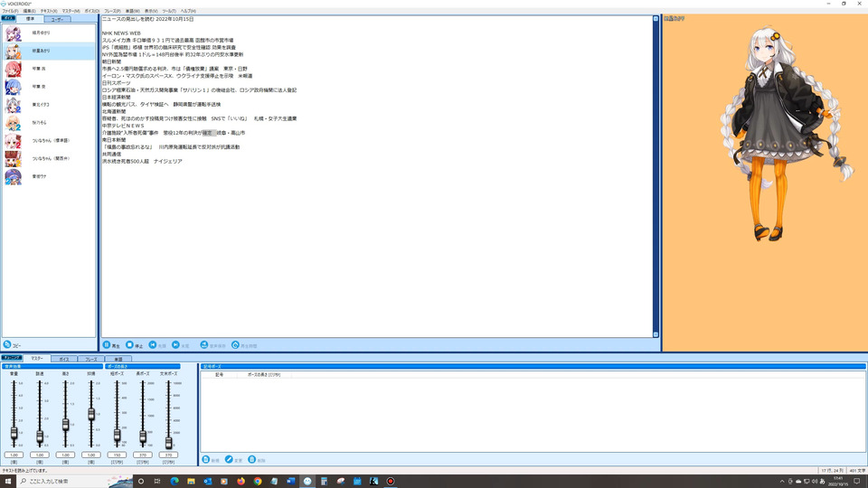The height and width of the screenshot is (488, 868).
Task: Click the '日刊スポーツ' text line
Action: pos(117,83)
